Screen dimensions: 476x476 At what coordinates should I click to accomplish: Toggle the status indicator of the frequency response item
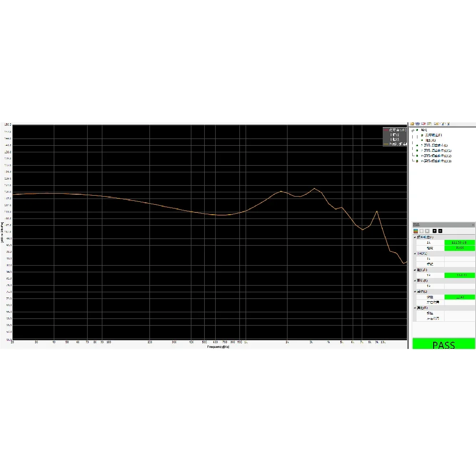(x=422, y=135)
